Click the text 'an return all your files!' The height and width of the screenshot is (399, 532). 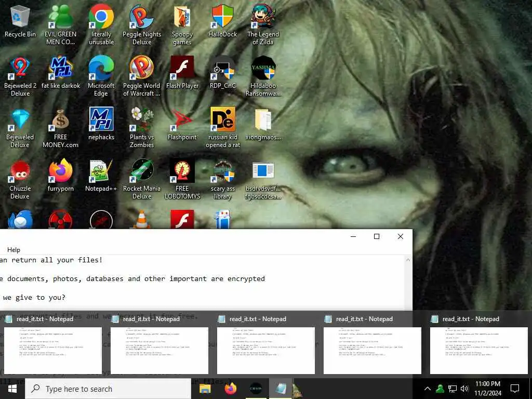click(51, 260)
